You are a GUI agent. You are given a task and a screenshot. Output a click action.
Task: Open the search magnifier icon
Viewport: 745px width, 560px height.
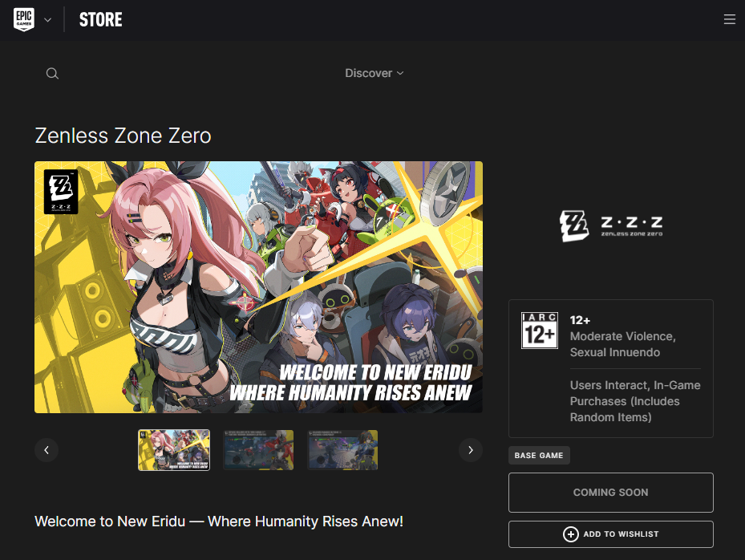[x=52, y=73]
